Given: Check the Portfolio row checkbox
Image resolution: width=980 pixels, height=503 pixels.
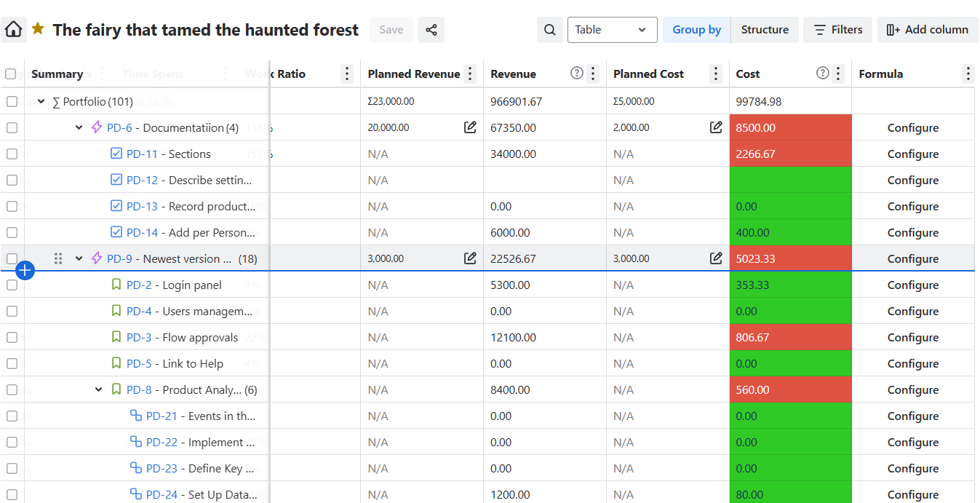Looking at the screenshot, I should click(12, 101).
